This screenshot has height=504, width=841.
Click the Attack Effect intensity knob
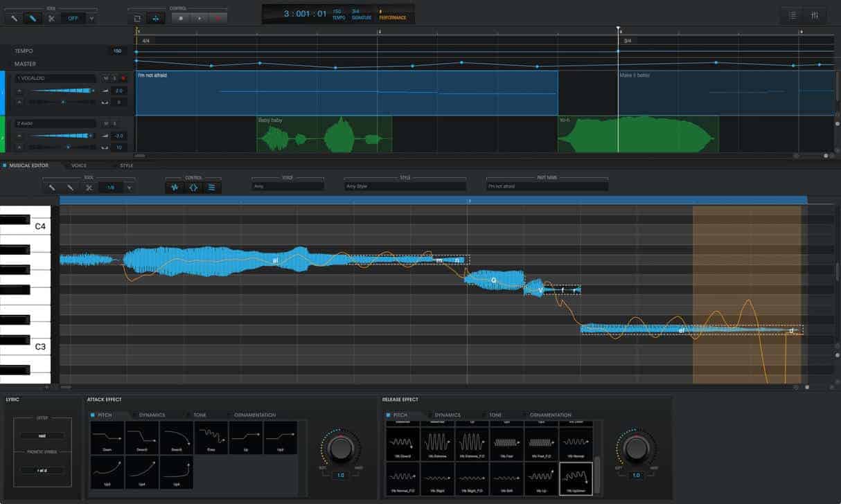point(340,448)
